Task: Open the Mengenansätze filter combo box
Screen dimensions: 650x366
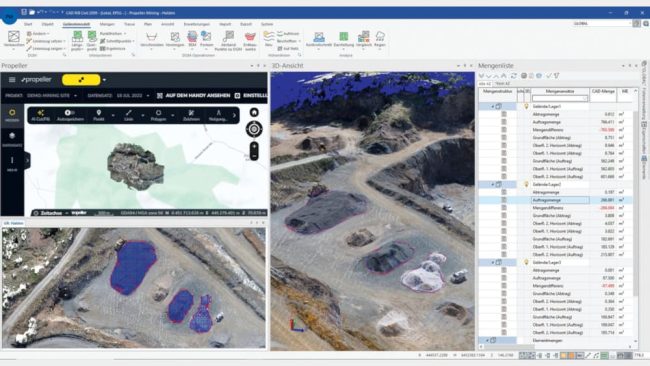Action: pos(560,98)
